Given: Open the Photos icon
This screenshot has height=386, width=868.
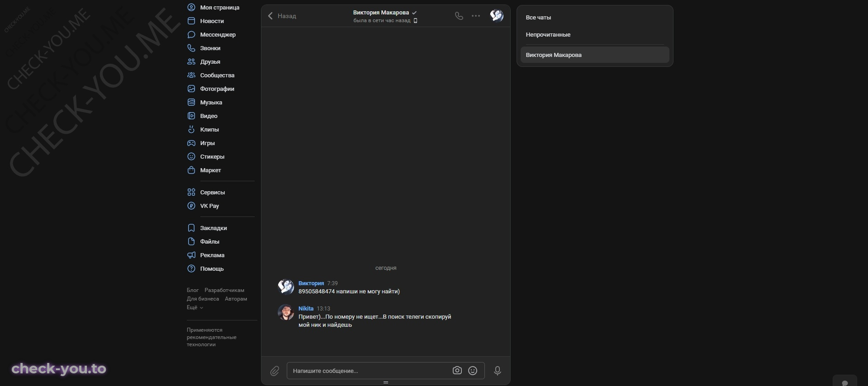Looking at the screenshot, I should (191, 89).
